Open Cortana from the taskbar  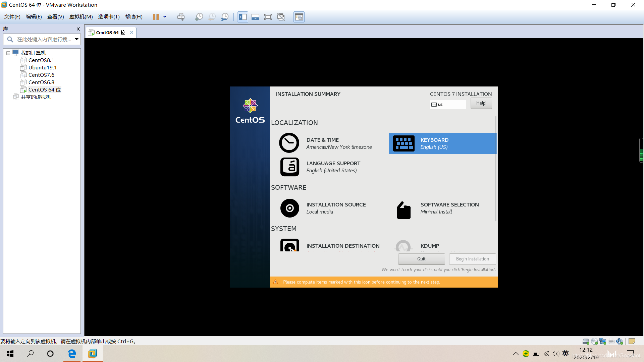(x=50, y=354)
